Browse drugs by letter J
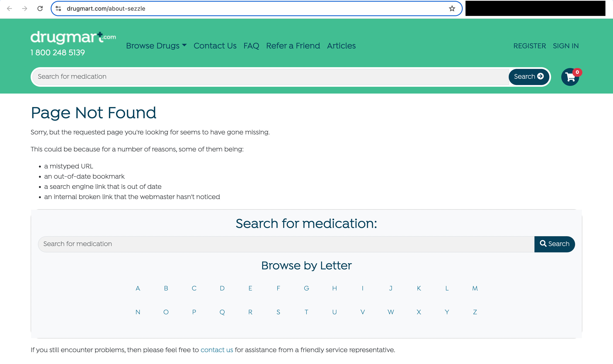The image size is (613, 364). pyautogui.click(x=391, y=289)
